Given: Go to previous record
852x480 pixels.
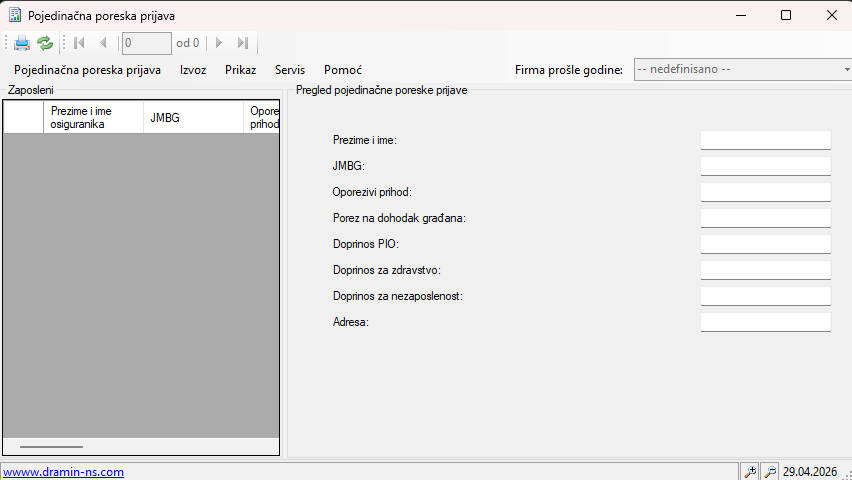Looking at the screenshot, I should (x=103, y=43).
